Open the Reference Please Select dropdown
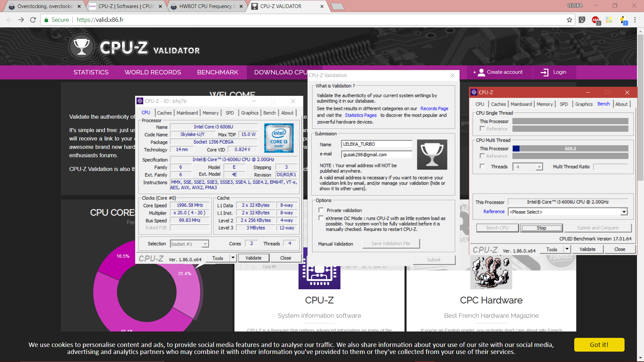The image size is (644, 362). (568, 212)
